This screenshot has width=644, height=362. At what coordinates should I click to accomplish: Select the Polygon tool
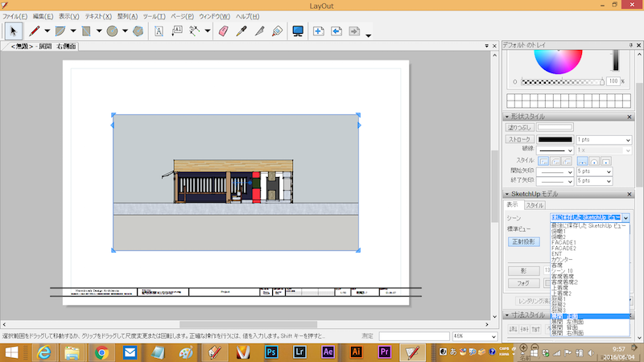pos(138,31)
